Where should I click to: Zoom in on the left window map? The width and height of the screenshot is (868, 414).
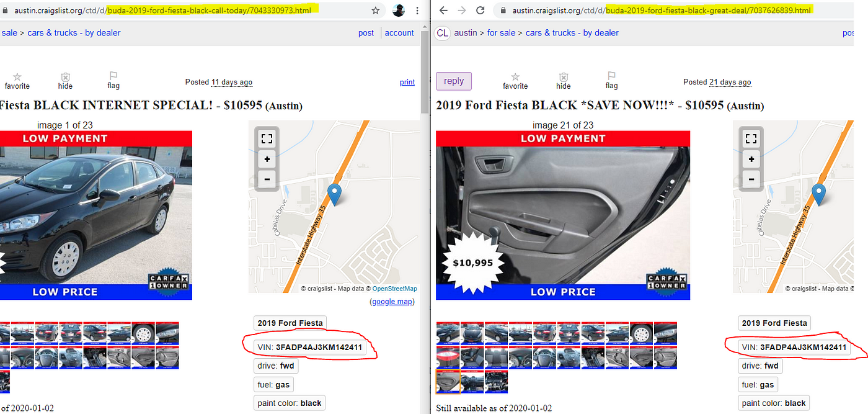point(267,160)
